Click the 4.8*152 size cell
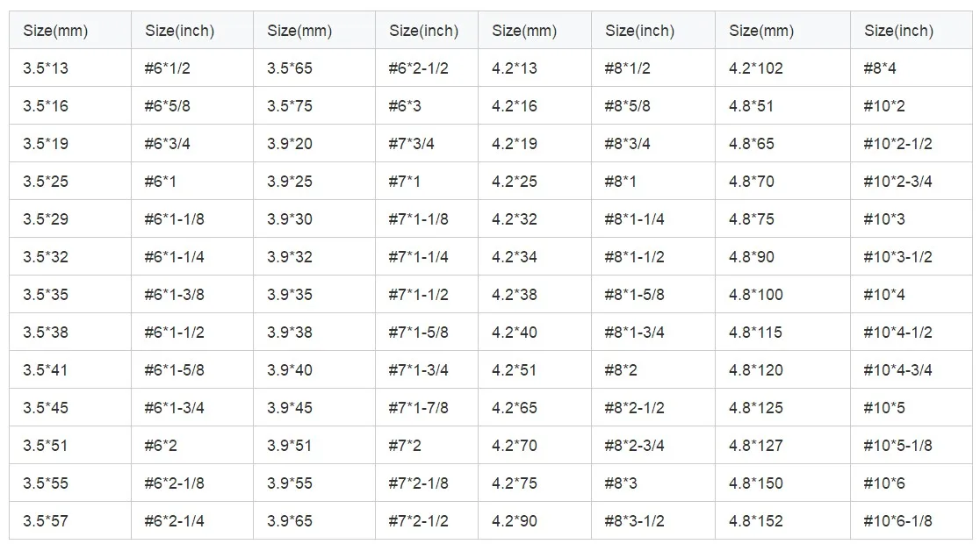This screenshot has height=544, width=980. [x=756, y=520]
